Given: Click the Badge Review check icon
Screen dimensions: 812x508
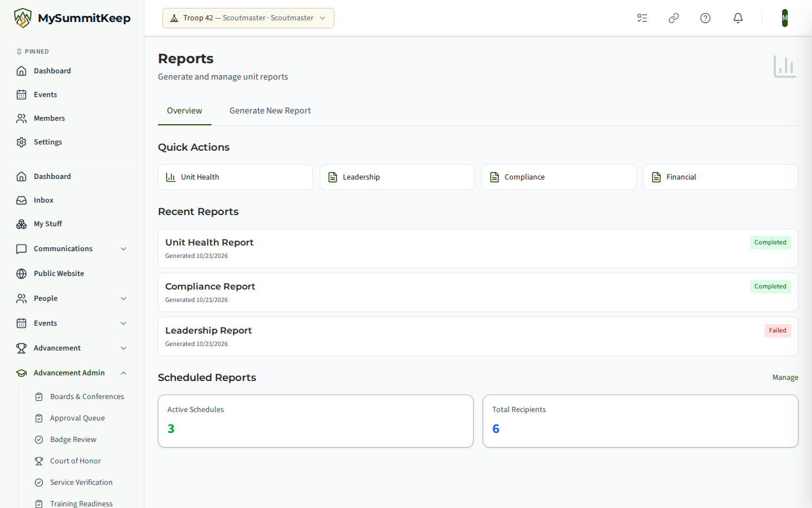Looking at the screenshot, I should 39,440.
